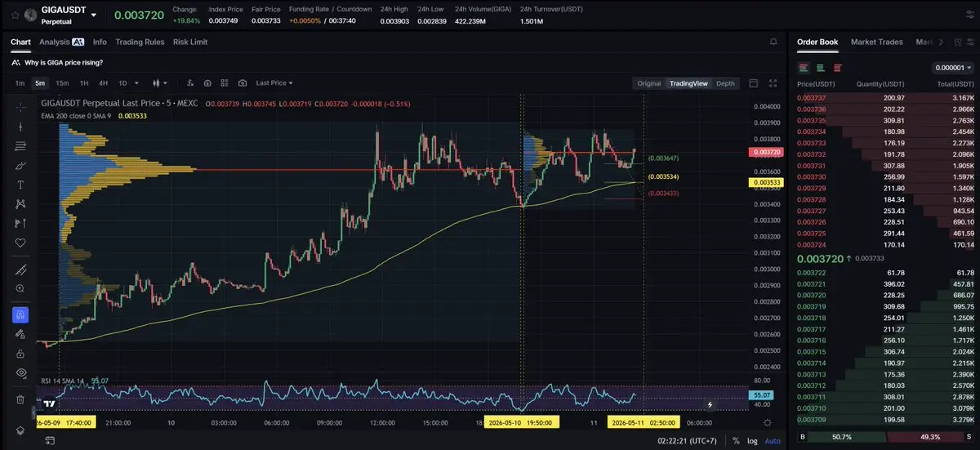The image size is (980, 450).
Task: Expand more timeframe options arrow
Action: click(136, 83)
